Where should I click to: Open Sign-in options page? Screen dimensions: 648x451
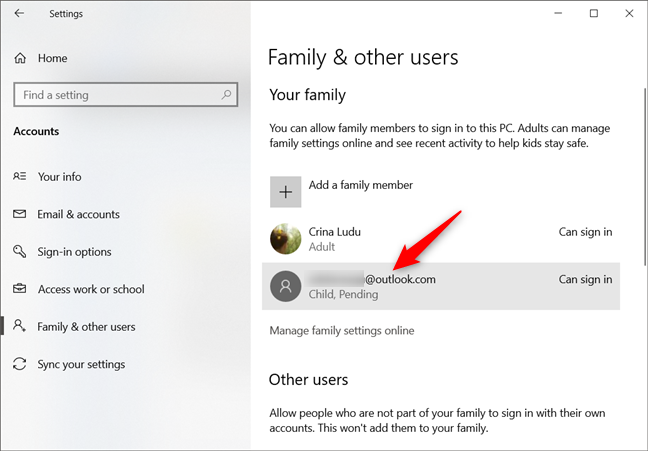(75, 252)
